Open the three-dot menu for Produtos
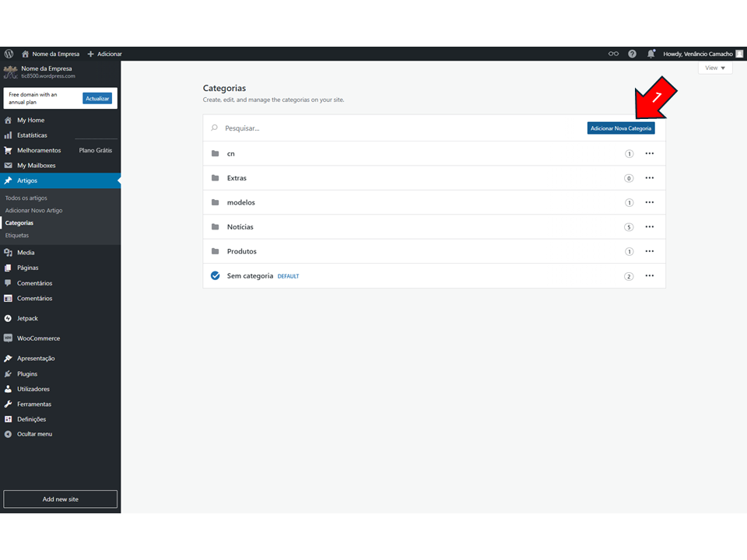 (649, 251)
